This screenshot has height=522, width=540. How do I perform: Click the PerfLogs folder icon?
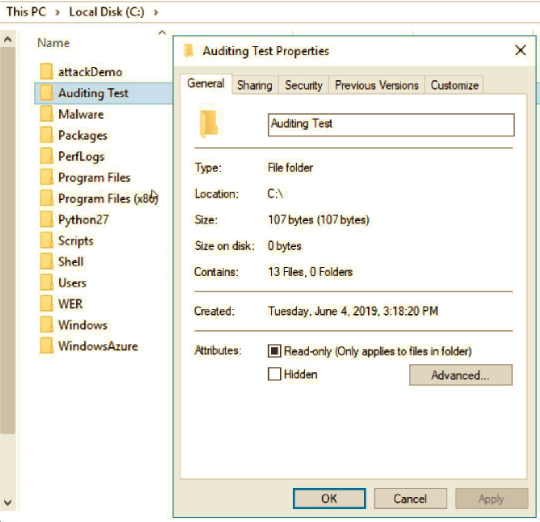click(46, 156)
